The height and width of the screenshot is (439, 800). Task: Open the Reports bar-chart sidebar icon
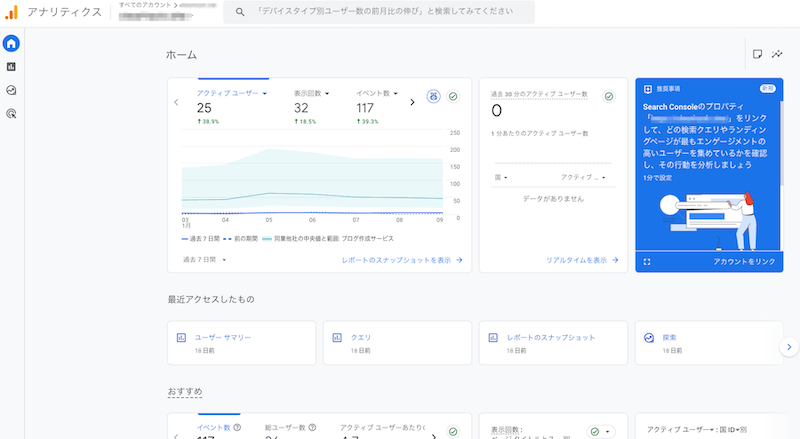pyautogui.click(x=11, y=67)
